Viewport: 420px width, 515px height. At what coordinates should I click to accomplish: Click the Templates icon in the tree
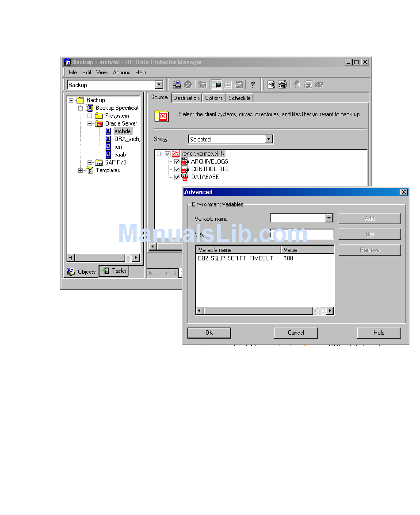tap(89, 170)
